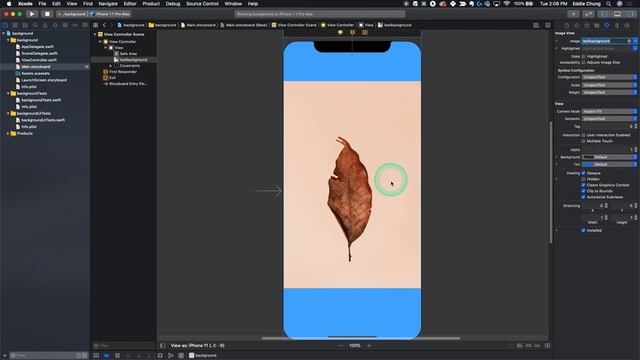Open the symbol Configuration dropdown
640x360 pixels.
[x=609, y=77]
